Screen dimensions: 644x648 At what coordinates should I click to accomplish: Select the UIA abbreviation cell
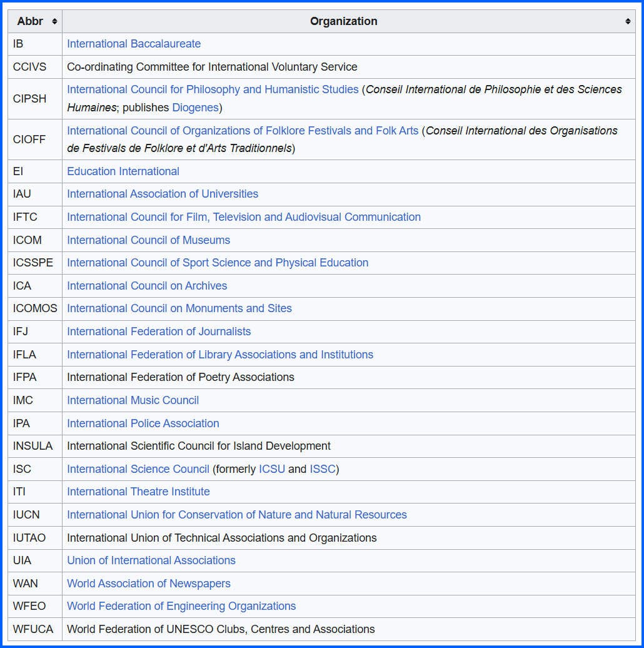(34, 560)
